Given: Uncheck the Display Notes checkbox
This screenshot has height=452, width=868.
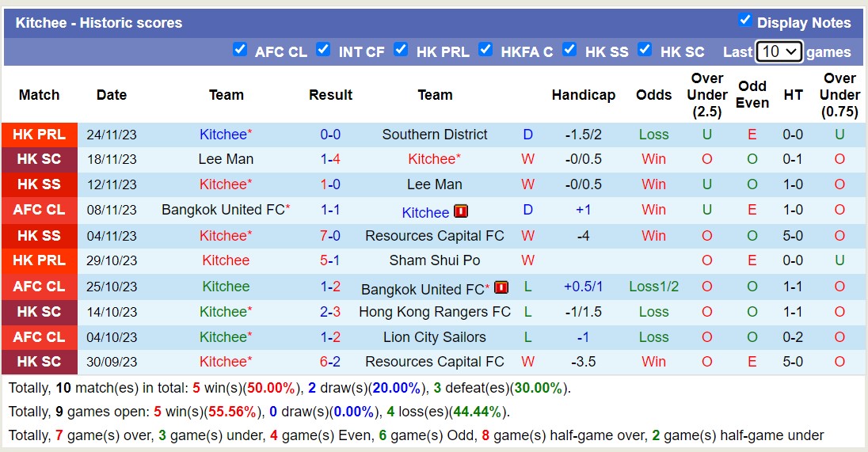Looking at the screenshot, I should (744, 21).
